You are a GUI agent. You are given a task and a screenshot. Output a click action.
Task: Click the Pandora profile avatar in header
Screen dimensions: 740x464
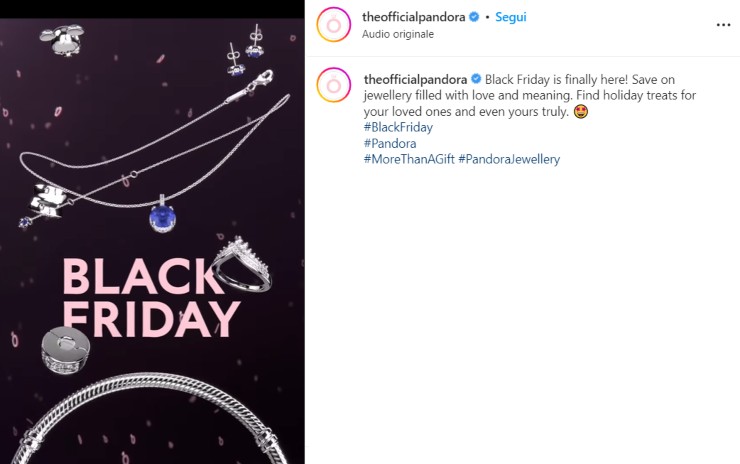coord(334,25)
